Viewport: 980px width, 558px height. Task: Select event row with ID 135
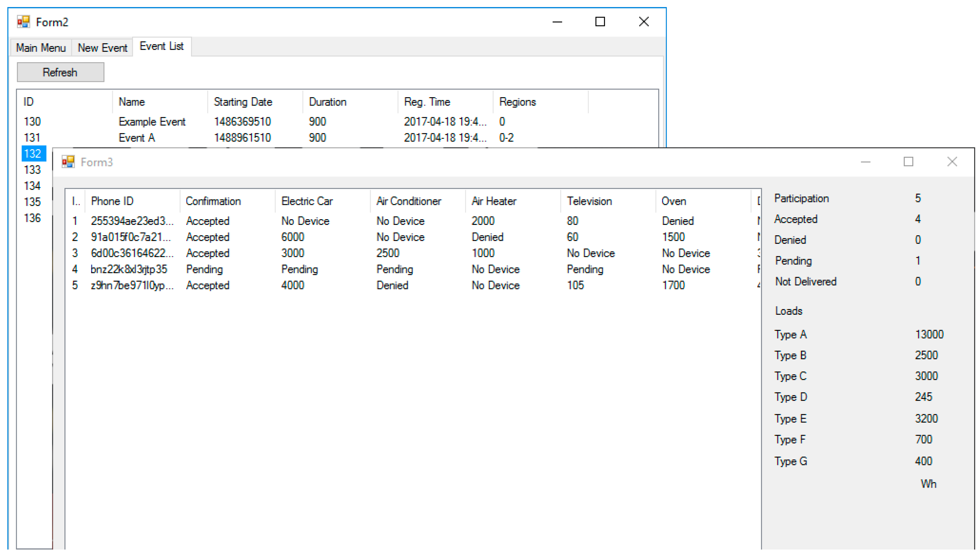click(x=32, y=202)
